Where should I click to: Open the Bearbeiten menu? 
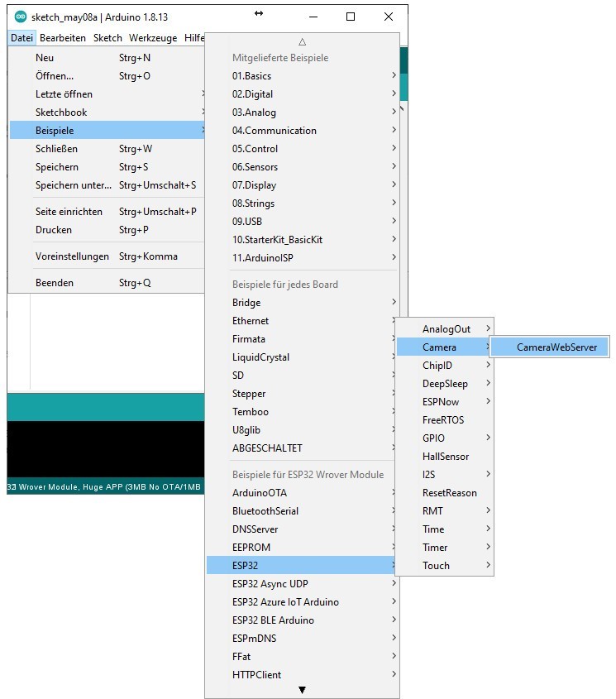pyautogui.click(x=63, y=38)
